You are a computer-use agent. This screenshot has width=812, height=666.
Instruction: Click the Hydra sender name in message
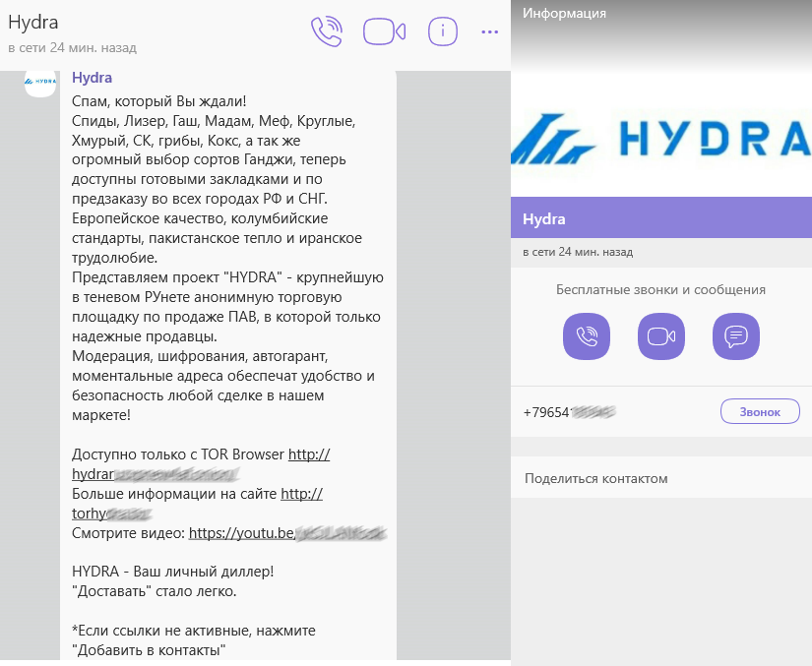93,78
